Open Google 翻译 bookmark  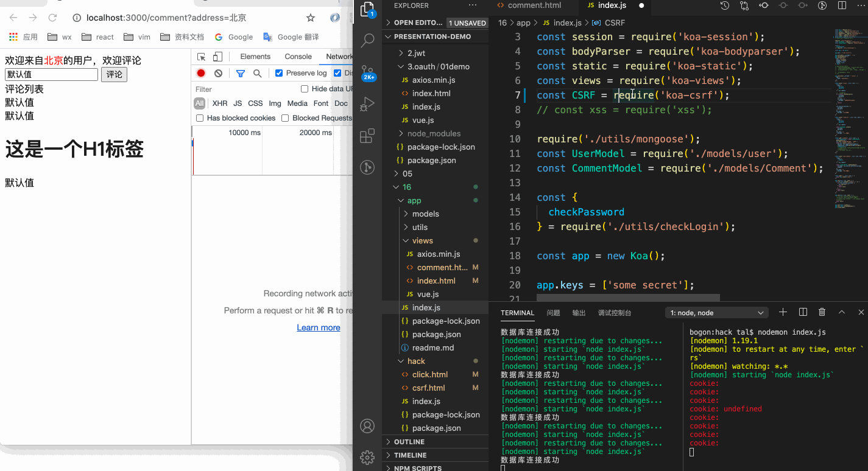click(291, 37)
